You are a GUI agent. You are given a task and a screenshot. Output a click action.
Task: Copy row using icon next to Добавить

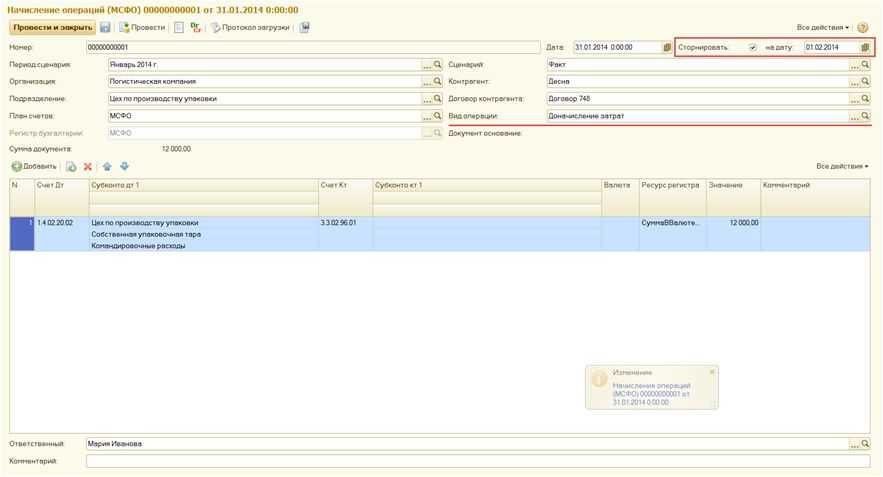71,167
